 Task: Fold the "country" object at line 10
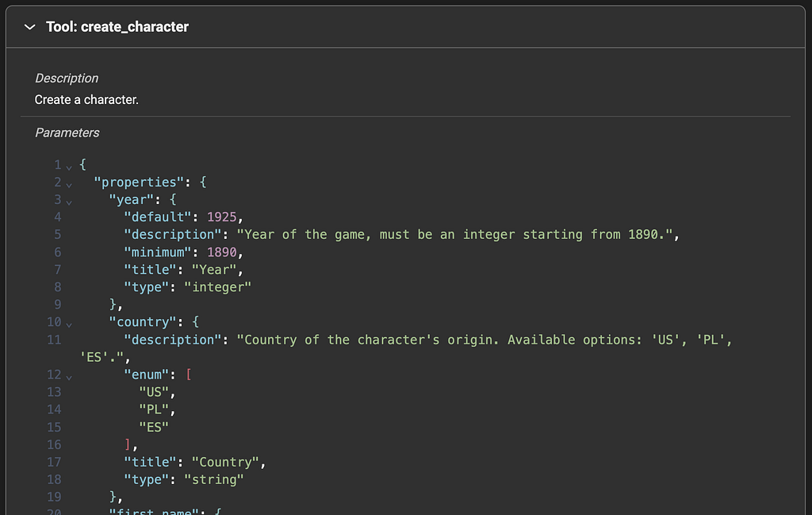(x=69, y=325)
